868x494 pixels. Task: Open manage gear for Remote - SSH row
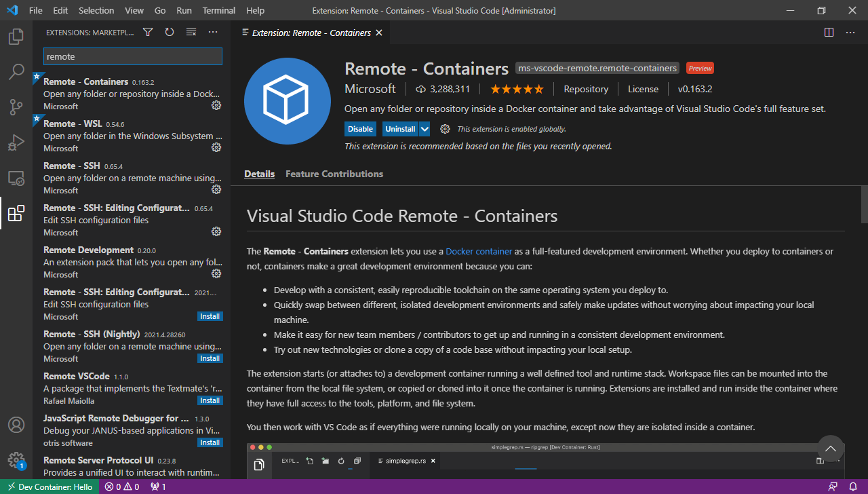[x=216, y=189]
